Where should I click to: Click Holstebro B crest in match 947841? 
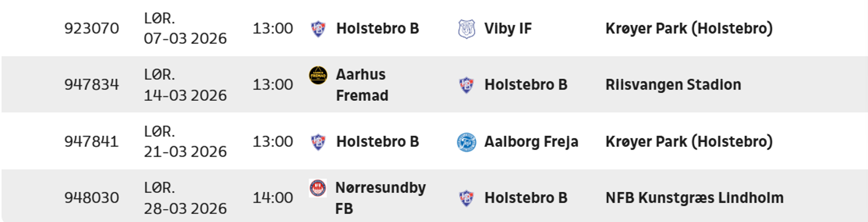(x=318, y=142)
